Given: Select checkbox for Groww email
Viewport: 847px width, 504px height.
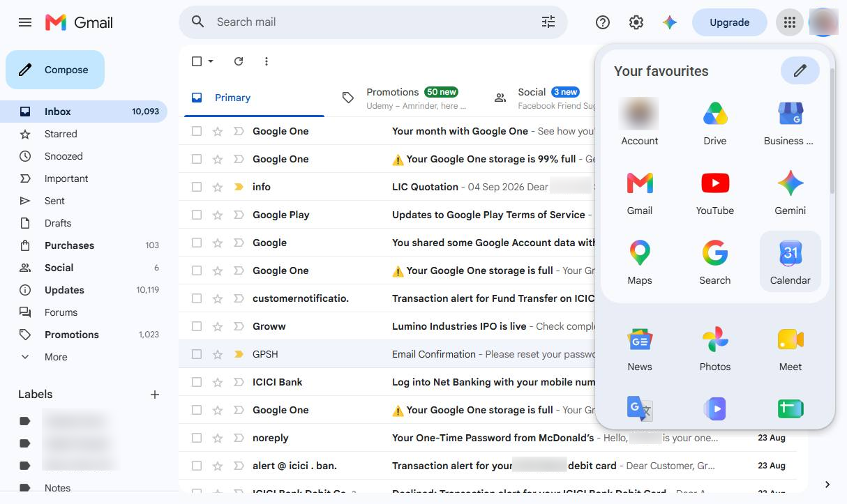Looking at the screenshot, I should [197, 326].
